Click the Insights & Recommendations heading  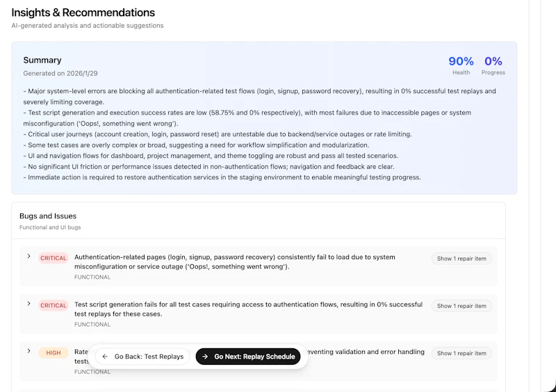pos(83,13)
